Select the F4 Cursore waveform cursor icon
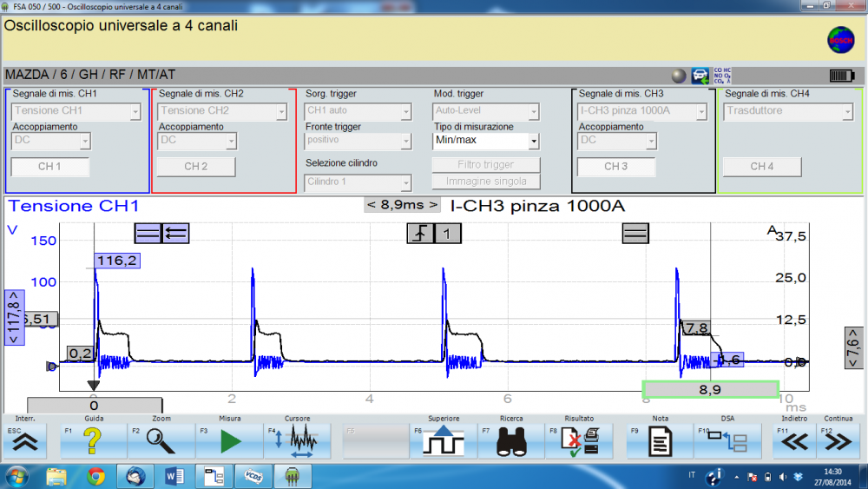Viewport: 868px width, 489px height. point(298,441)
